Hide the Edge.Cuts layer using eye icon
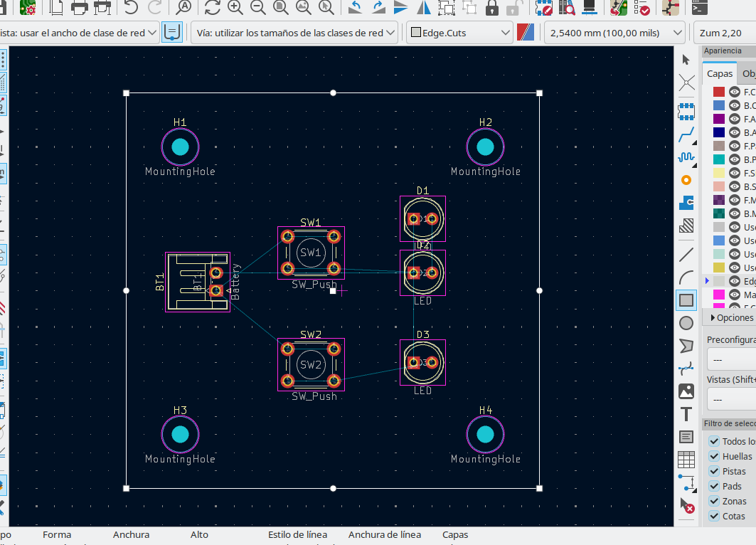 point(735,281)
